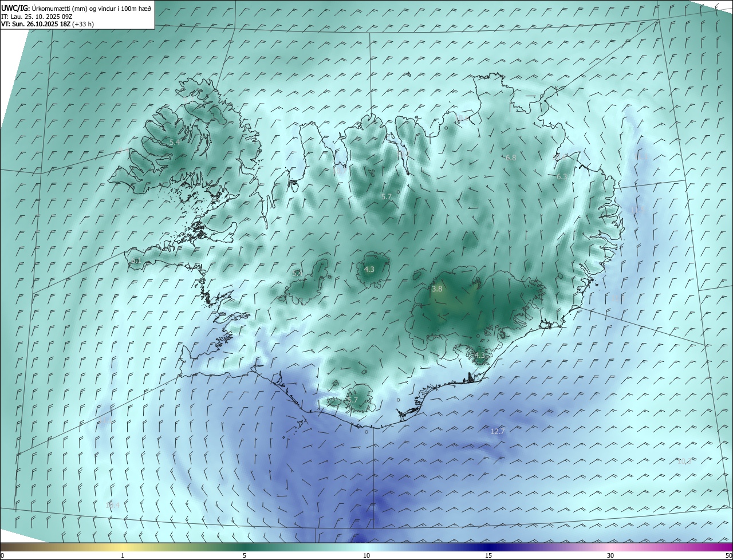
Task: Click the 5.4 value on the Westfjords peninsula
Action: click(175, 141)
